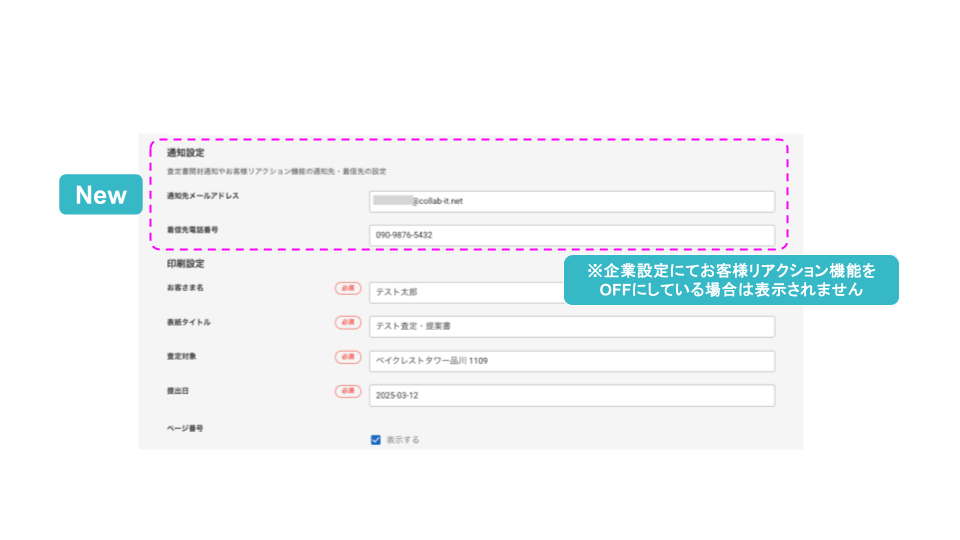This screenshot has width=960, height=540.
Task: Click the 印刷設定 section heading
Action: [x=185, y=265]
